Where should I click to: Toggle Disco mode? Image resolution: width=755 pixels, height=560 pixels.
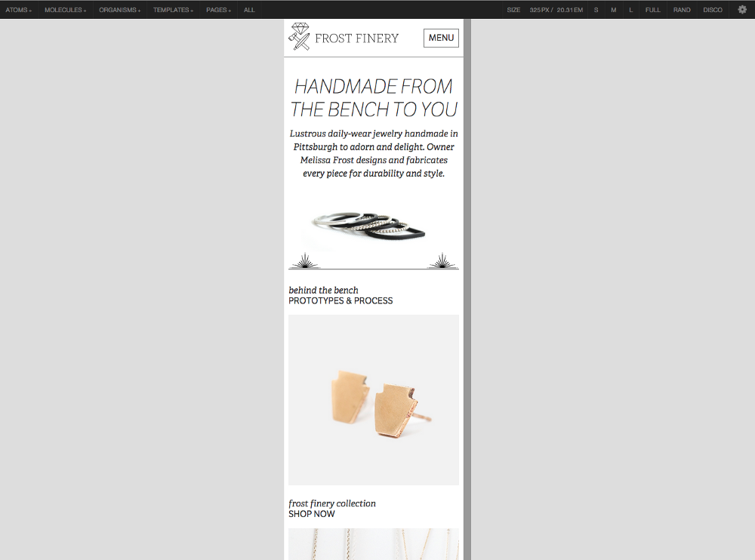(713, 10)
